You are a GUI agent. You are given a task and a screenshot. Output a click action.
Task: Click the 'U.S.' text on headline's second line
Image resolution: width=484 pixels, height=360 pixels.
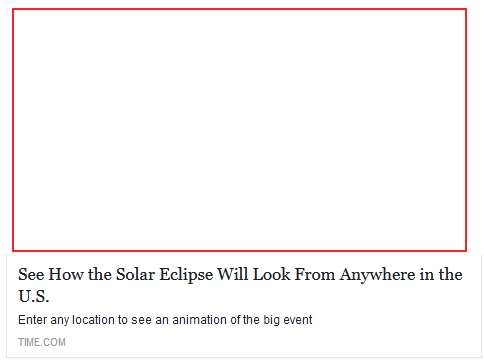tap(34, 296)
